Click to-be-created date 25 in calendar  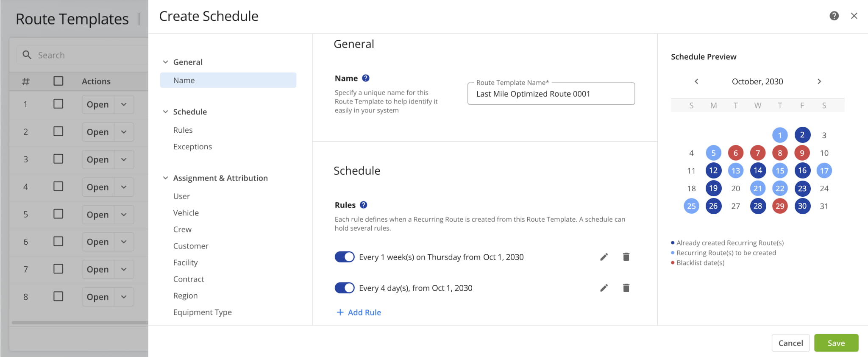click(691, 206)
